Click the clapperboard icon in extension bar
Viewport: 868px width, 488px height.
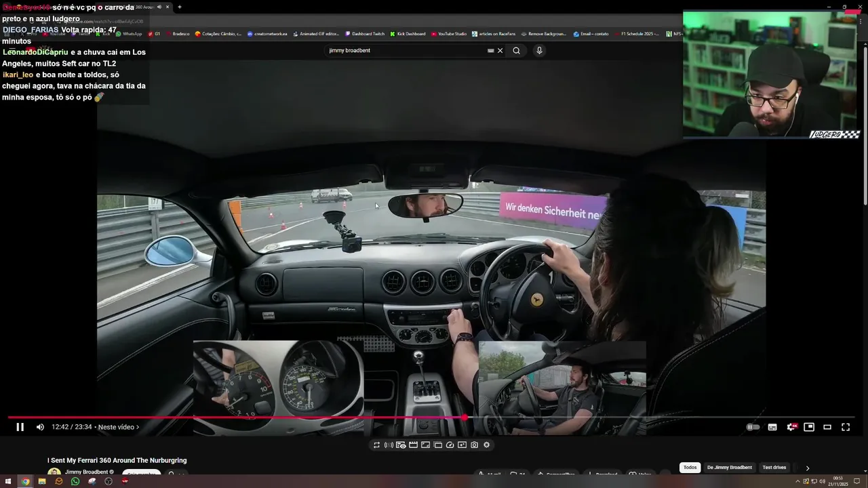(413, 445)
